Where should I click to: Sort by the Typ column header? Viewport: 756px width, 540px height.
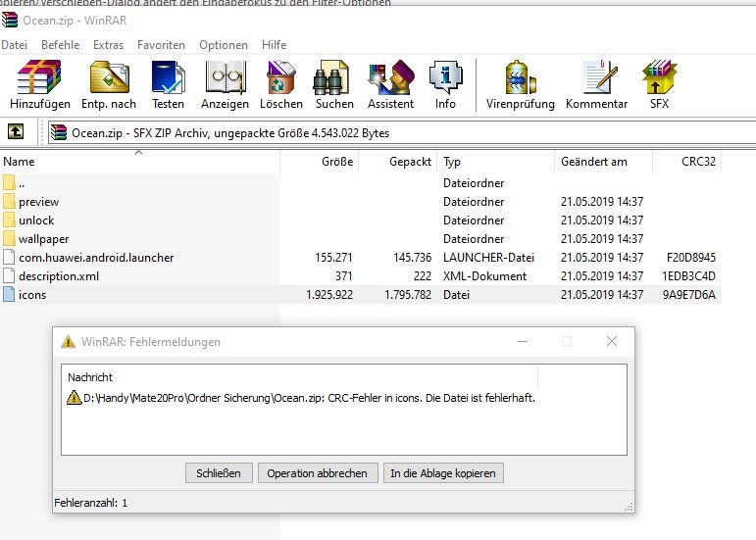tap(496, 162)
